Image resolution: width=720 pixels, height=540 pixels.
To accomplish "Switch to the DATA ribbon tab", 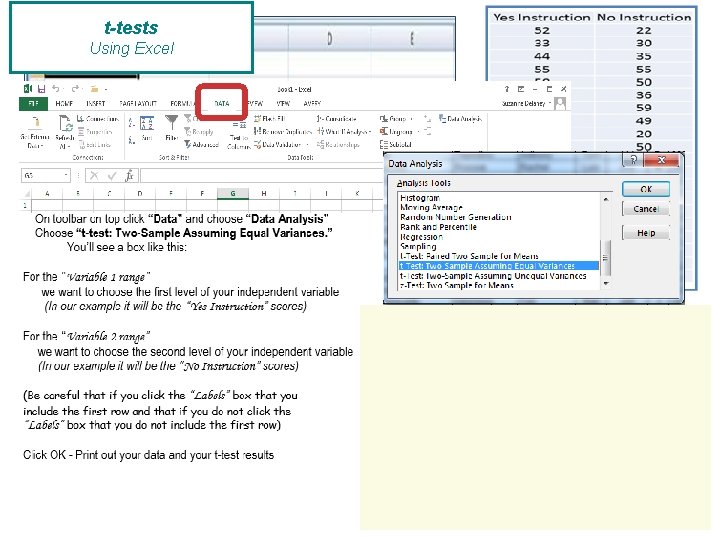I will pos(222,104).
